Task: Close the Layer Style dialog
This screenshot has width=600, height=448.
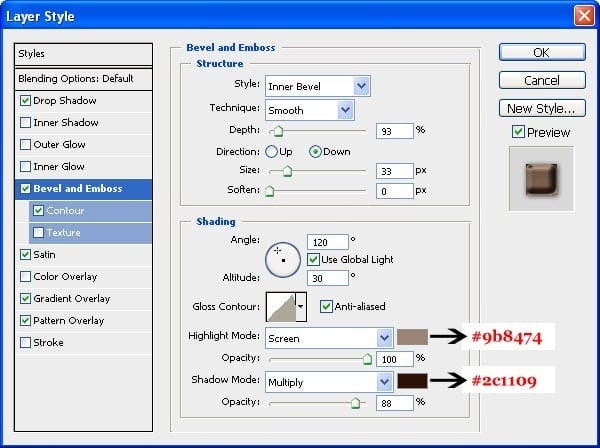Action: coord(584,16)
